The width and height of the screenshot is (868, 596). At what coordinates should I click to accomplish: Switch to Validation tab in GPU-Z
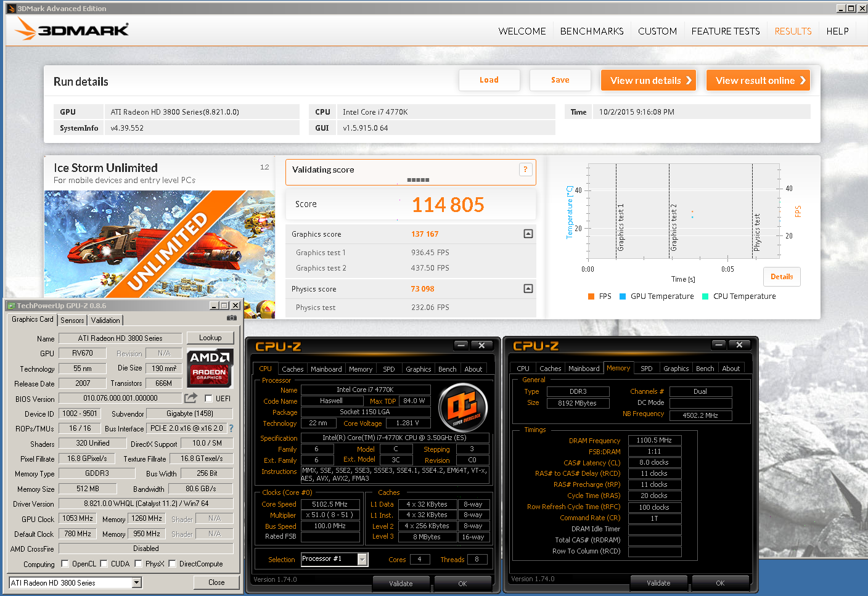(105, 320)
